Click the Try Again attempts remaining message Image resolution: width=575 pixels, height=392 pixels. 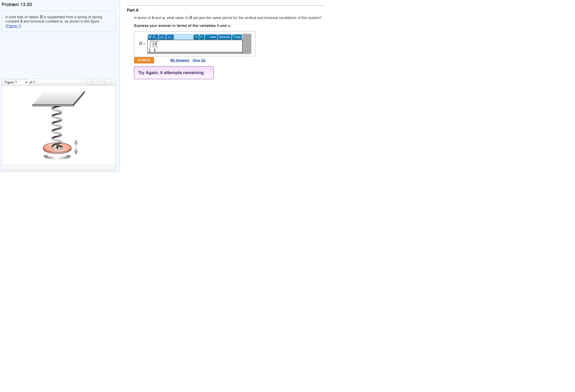pyautogui.click(x=174, y=73)
